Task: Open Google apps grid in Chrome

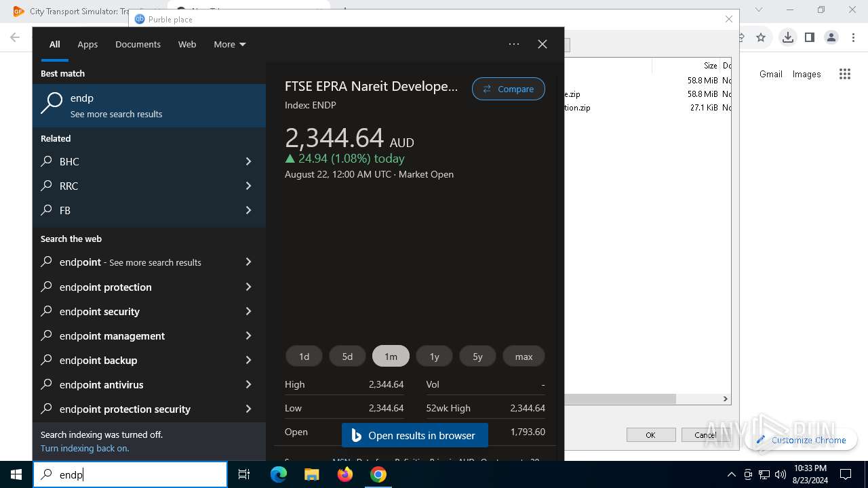Action: (844, 75)
